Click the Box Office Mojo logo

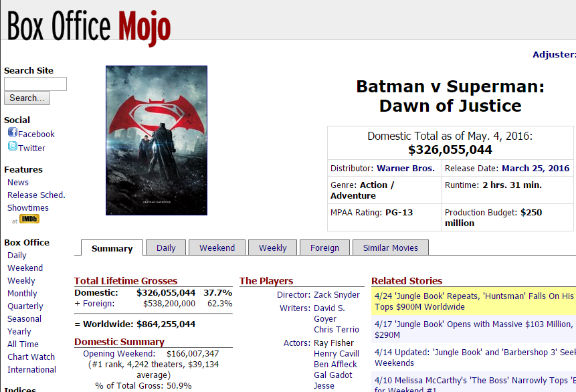(x=89, y=25)
